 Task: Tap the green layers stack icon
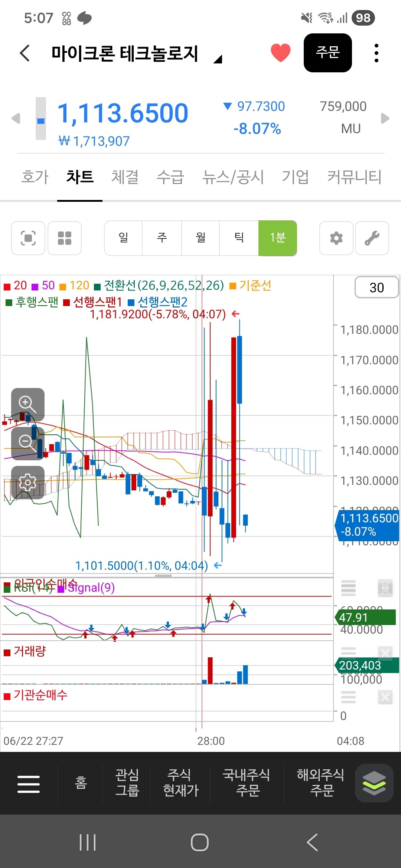click(x=374, y=783)
